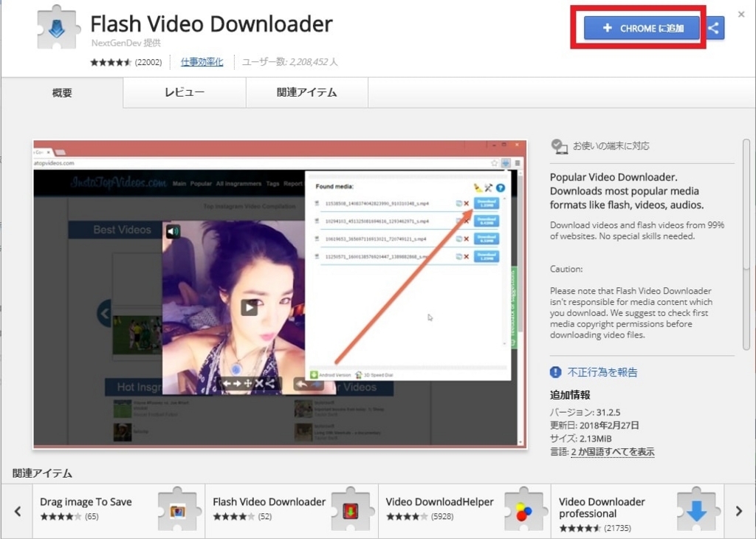Show all languages via 2 か国語すべてを表示
The width and height of the screenshot is (756, 539).
(612, 452)
